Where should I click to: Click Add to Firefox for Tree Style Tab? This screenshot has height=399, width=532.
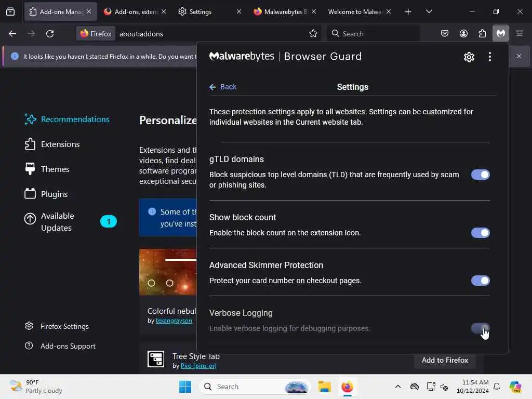(x=445, y=360)
